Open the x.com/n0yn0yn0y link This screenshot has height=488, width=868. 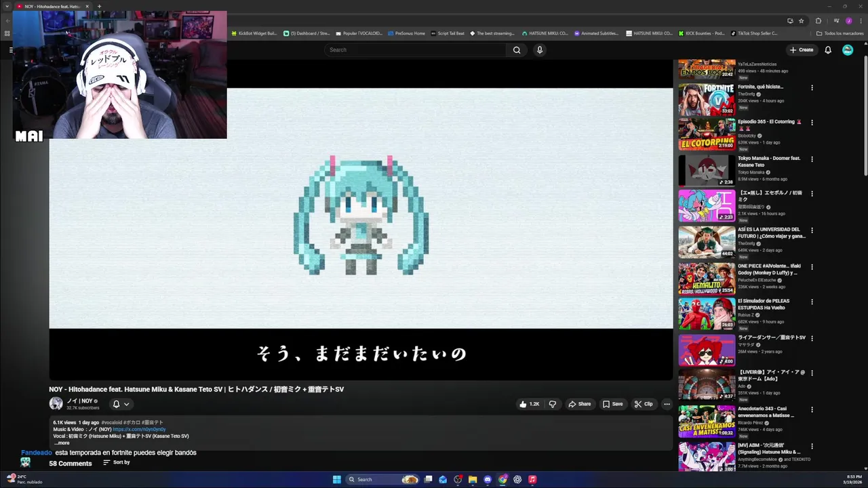click(x=139, y=429)
